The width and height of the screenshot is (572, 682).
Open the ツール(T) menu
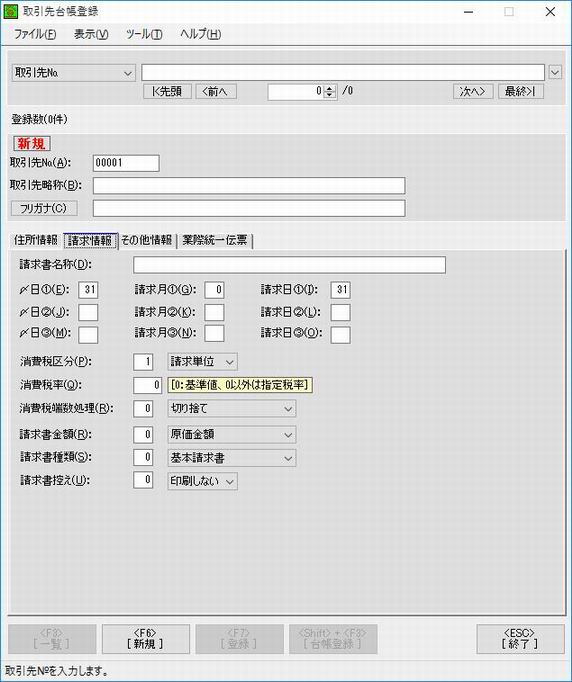coord(144,34)
